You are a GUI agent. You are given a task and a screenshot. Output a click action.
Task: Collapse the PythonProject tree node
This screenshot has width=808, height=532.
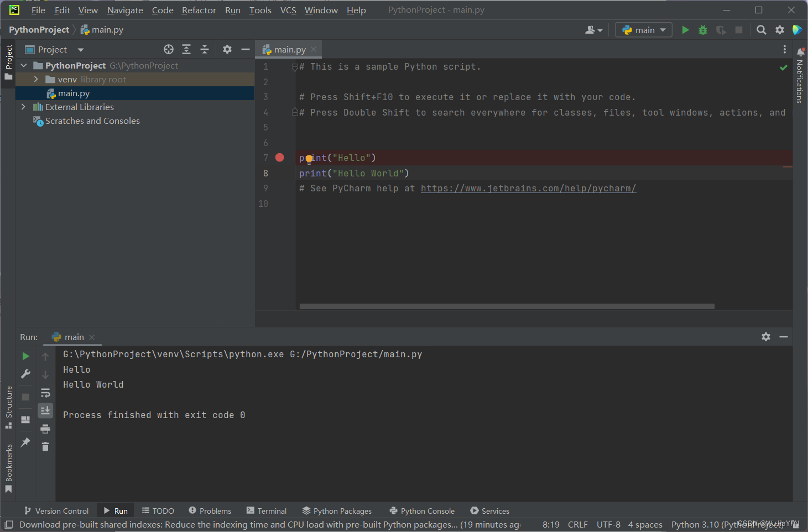tap(23, 65)
